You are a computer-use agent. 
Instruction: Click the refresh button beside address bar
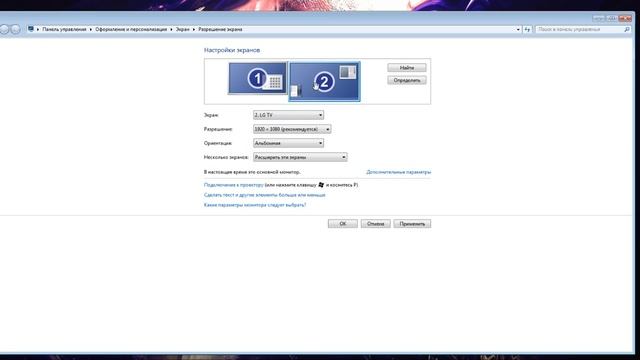tap(527, 29)
